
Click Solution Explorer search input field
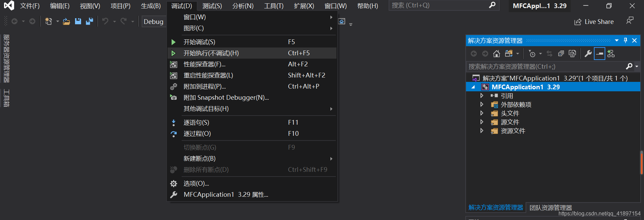[546, 66]
